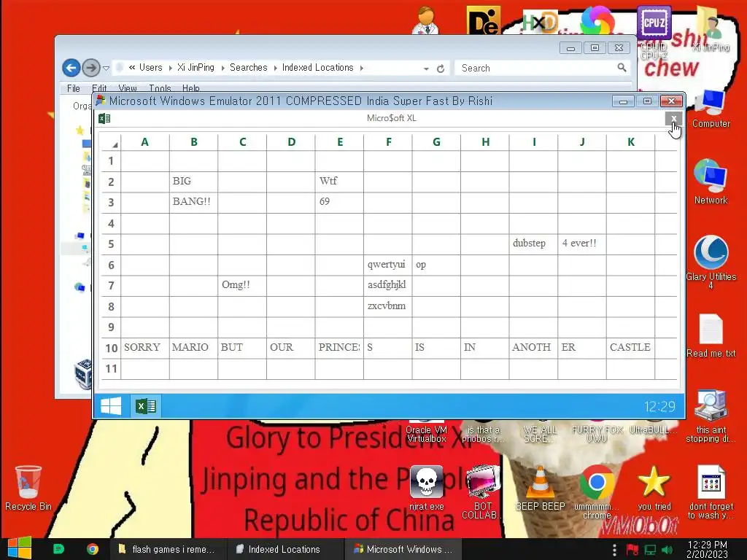The height and width of the screenshot is (560, 747).
Task: Open Read me.txt desktop file
Action: 711,335
